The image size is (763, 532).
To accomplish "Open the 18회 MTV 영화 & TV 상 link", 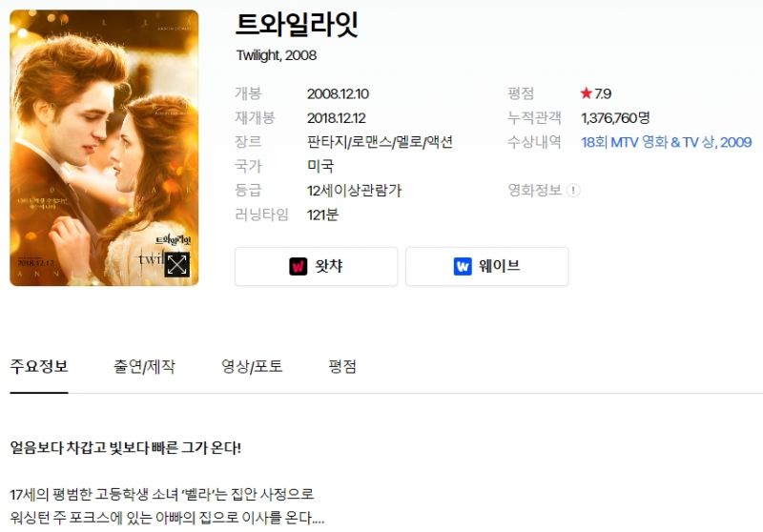I will 666,142.
